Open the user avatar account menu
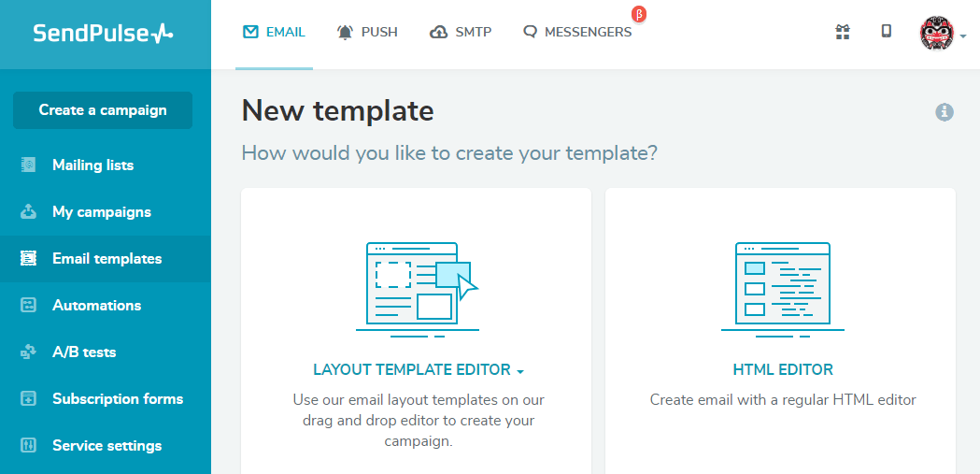Image resolution: width=980 pixels, height=474 pixels. point(943,34)
